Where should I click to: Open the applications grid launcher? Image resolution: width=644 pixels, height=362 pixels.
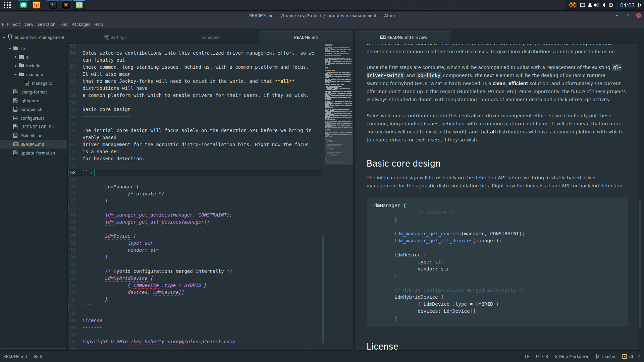tap(7, 5)
